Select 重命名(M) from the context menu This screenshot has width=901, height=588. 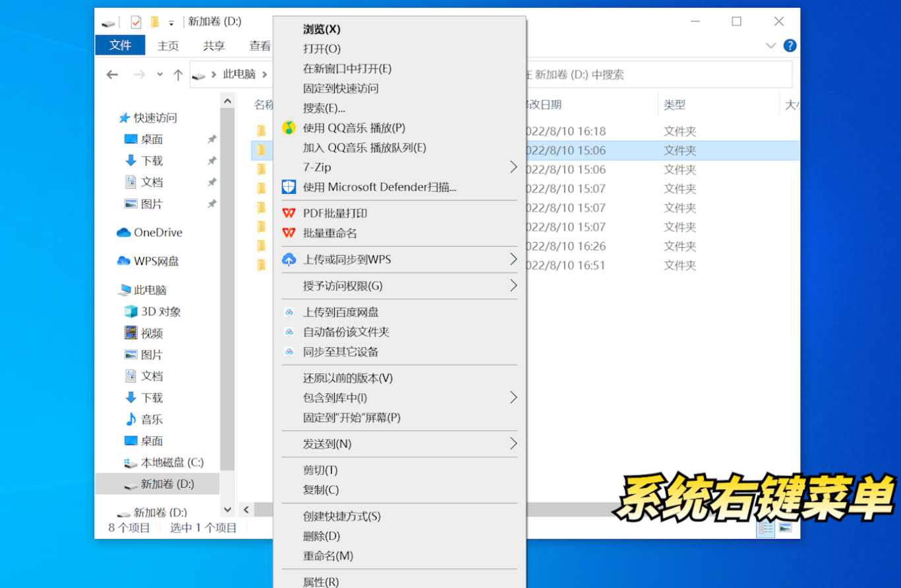point(328,556)
